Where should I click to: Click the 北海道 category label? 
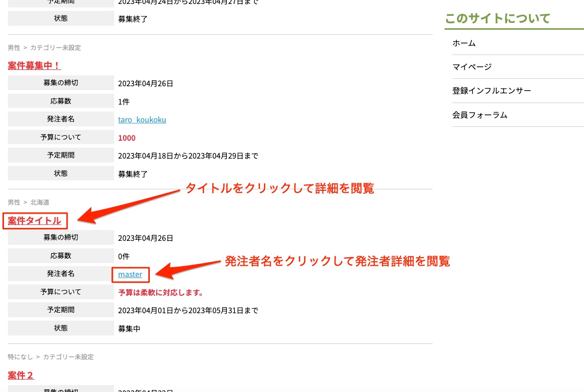point(40,202)
